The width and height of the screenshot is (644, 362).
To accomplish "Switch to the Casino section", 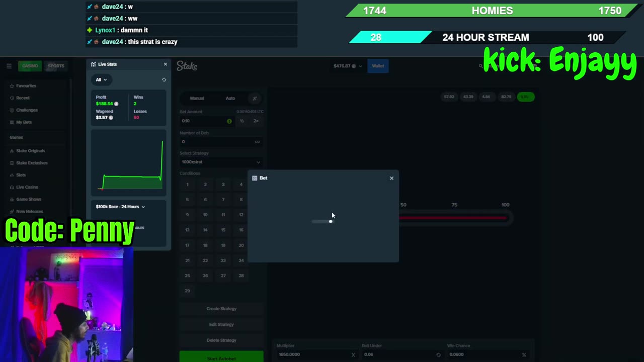I will 30,66.
